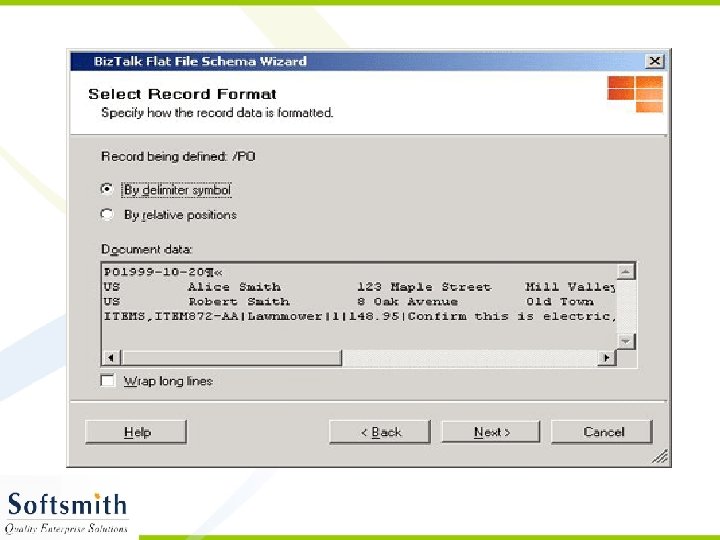Click the 123 Maple Street text
The width and height of the screenshot is (720, 540).
click(424, 287)
